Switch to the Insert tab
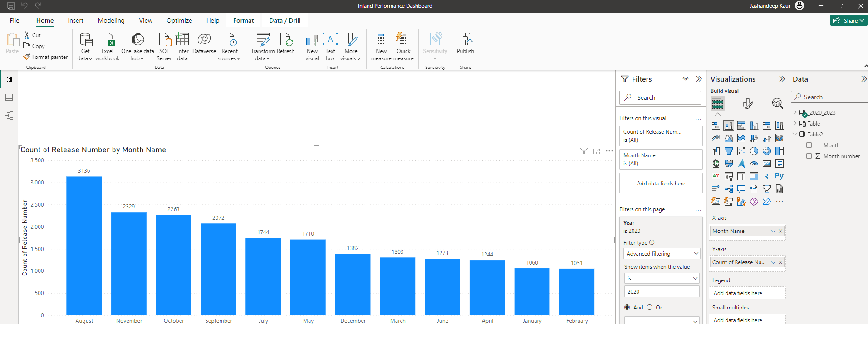 (76, 20)
